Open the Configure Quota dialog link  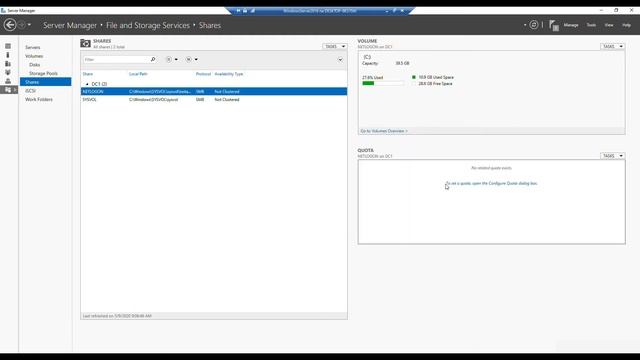coord(491,183)
